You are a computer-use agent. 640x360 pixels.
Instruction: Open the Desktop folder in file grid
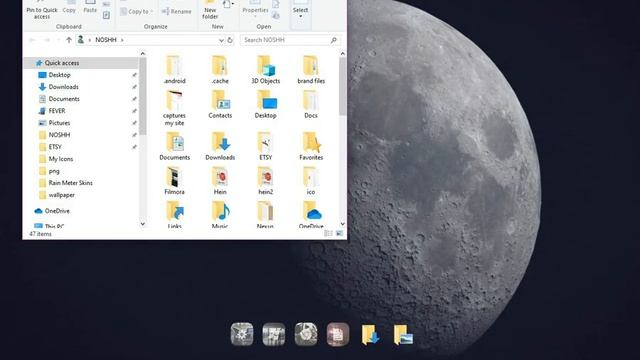[x=265, y=104]
